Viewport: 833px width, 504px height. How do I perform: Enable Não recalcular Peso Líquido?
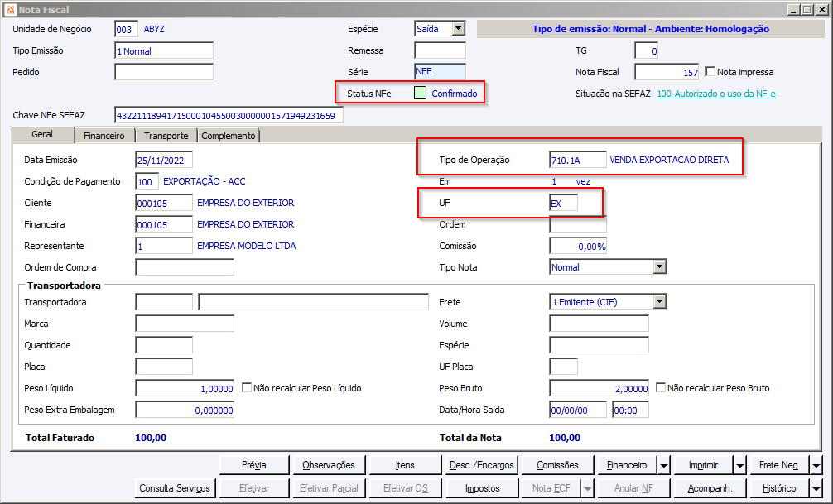[x=247, y=387]
